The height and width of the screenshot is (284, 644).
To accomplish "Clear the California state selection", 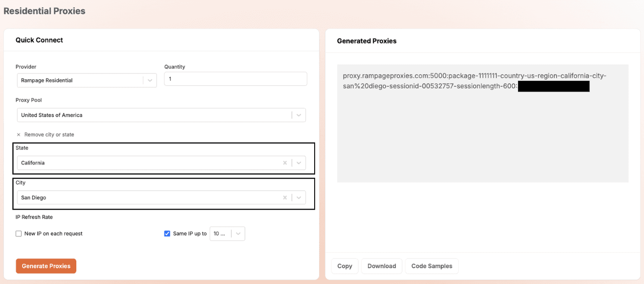I will click(x=285, y=163).
